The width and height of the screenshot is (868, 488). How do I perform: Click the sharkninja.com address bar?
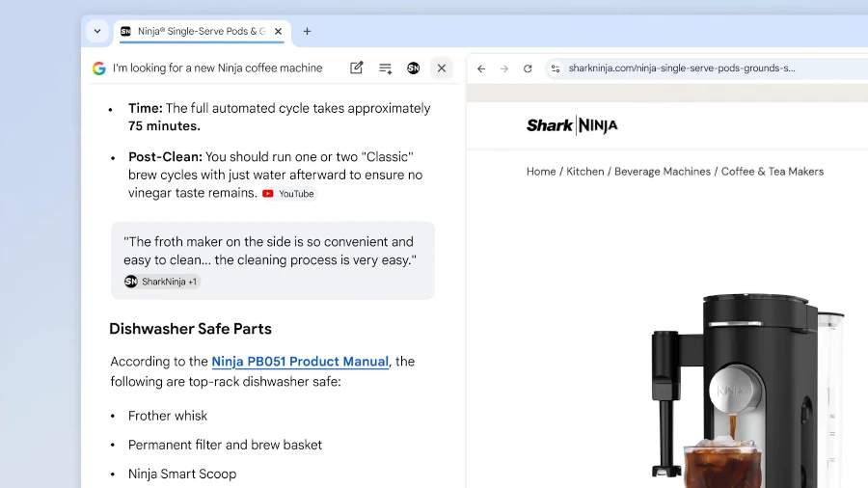click(682, 68)
